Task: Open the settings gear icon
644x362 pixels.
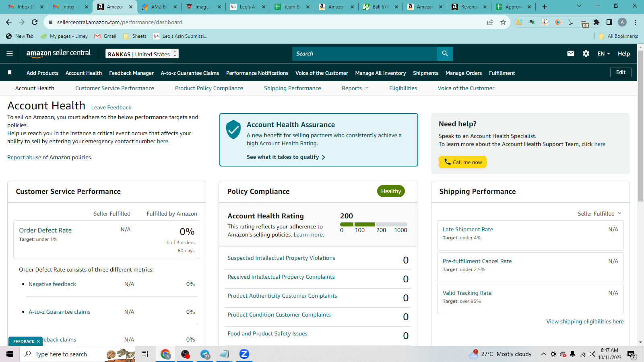Action: [586, 53]
